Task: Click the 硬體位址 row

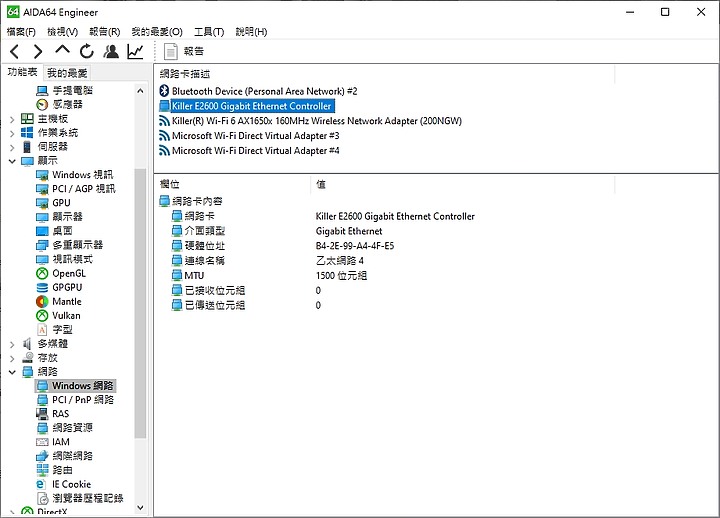Action: pos(282,246)
